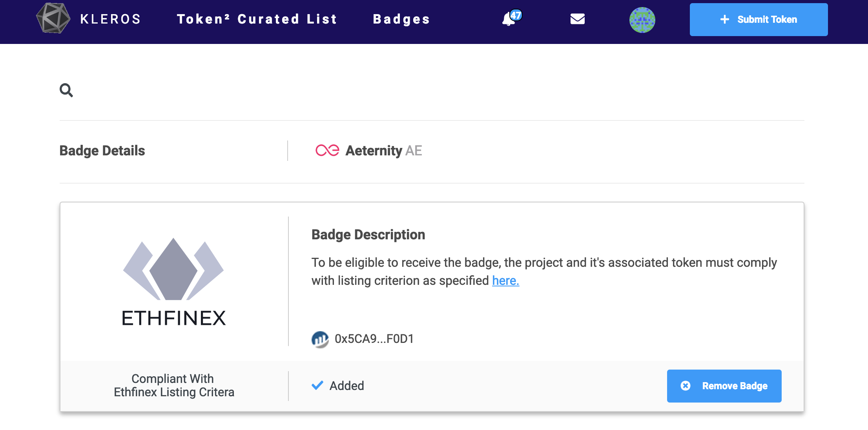Image resolution: width=868 pixels, height=430 pixels.
Task: Click the 0x5CA9...F0D1 address text
Action: (374, 339)
